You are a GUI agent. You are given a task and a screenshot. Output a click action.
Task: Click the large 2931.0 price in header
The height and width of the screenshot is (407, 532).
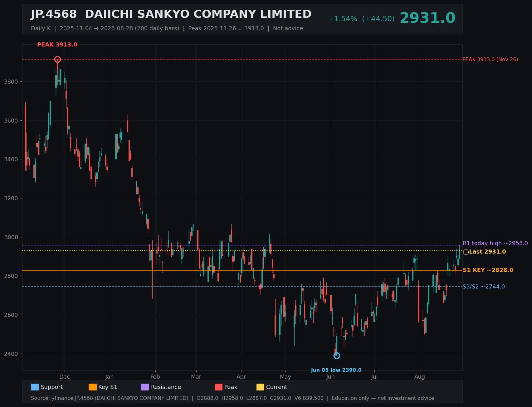427,18
